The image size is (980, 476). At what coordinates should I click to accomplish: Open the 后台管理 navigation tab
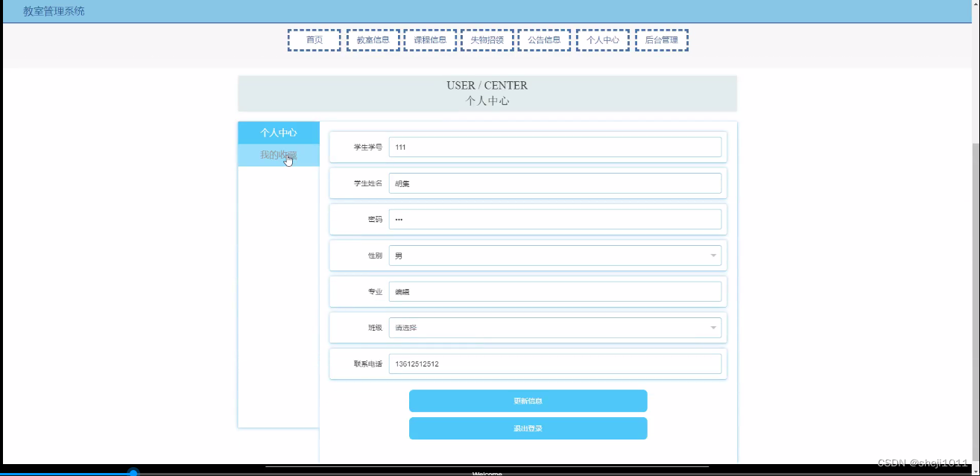[x=660, y=39]
